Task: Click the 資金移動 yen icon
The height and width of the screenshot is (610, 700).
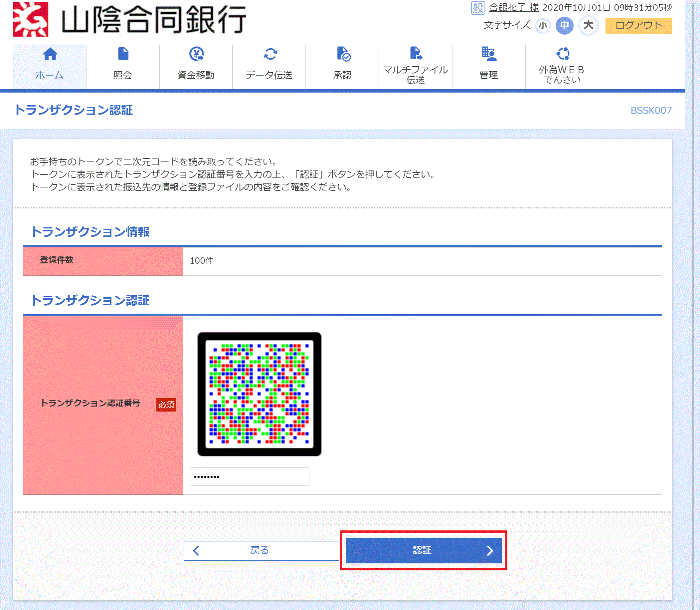Action: click(196, 54)
